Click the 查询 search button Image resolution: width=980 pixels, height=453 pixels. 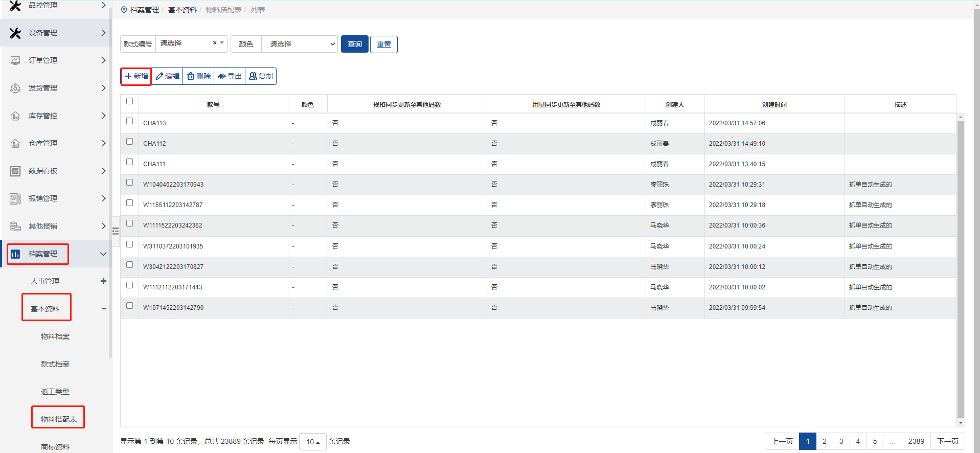pyautogui.click(x=354, y=44)
